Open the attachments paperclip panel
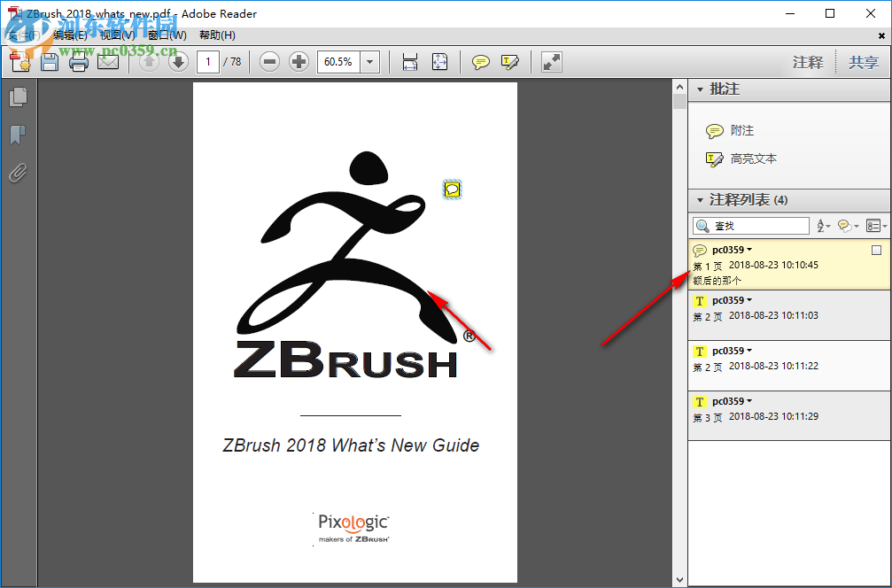 [x=19, y=173]
